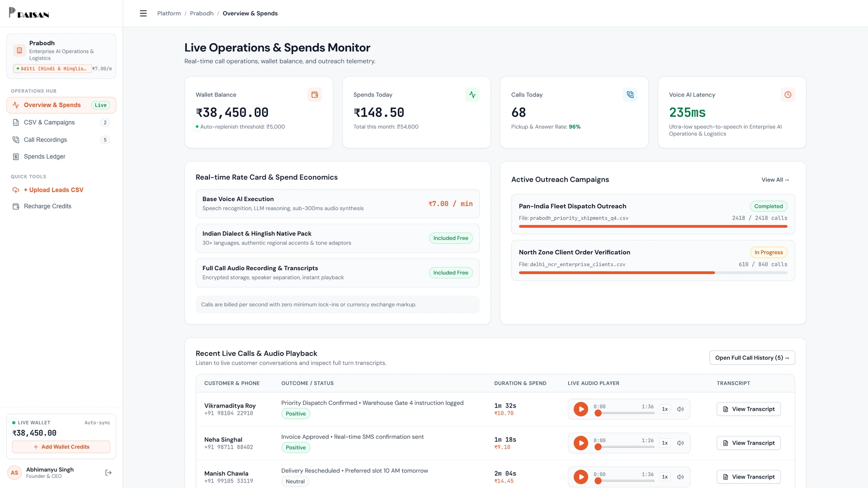Viewport: 868px width, 488px height.
Task: Click the Positive badge for Neha Singhal
Action: click(x=296, y=448)
